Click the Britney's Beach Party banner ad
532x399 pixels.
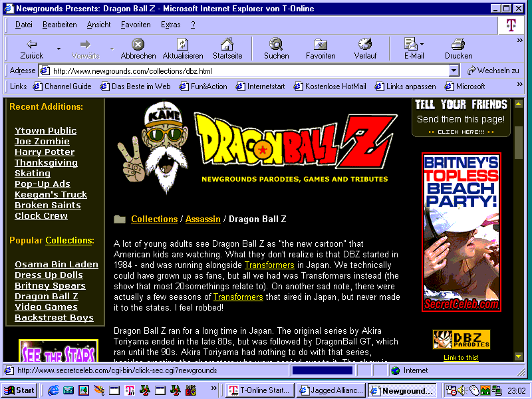pyautogui.click(x=461, y=232)
